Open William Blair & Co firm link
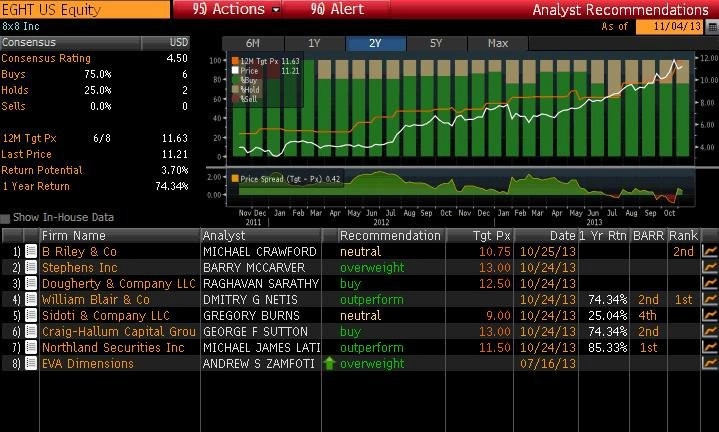 coord(96,300)
